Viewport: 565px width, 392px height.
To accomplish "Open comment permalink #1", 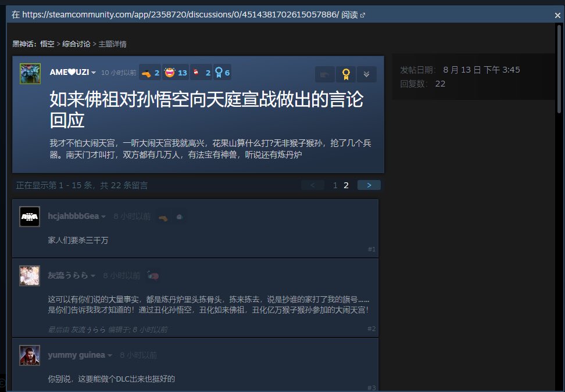I will click(371, 249).
